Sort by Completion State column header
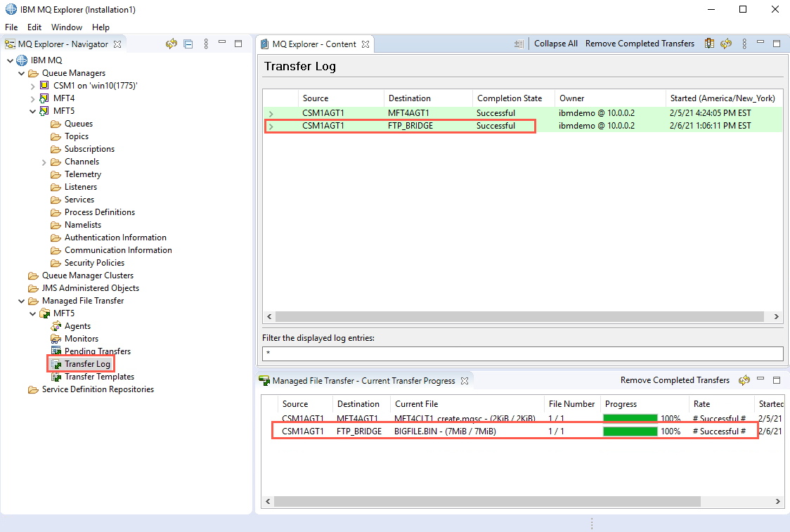 (x=513, y=98)
